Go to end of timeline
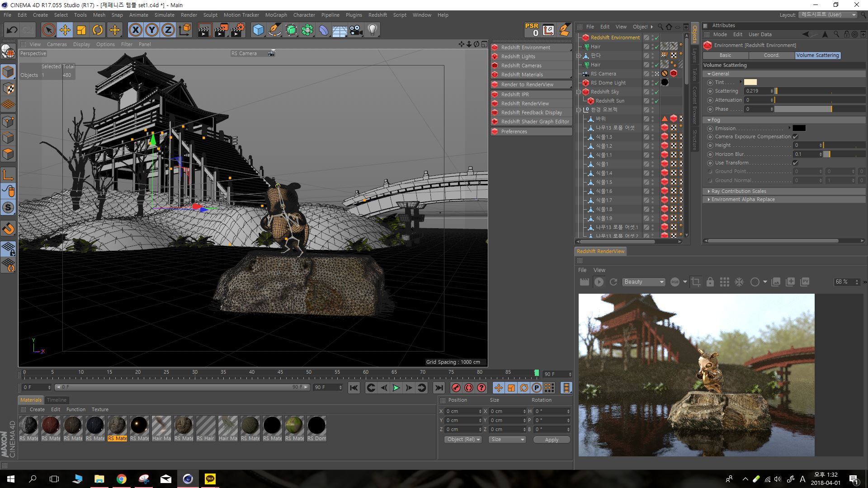The image size is (868, 488). [439, 388]
